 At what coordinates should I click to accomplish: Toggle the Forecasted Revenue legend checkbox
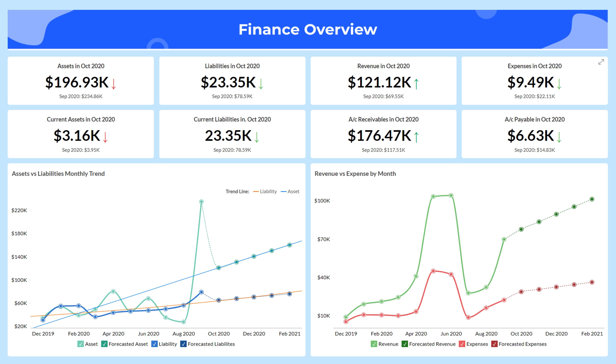click(405, 344)
